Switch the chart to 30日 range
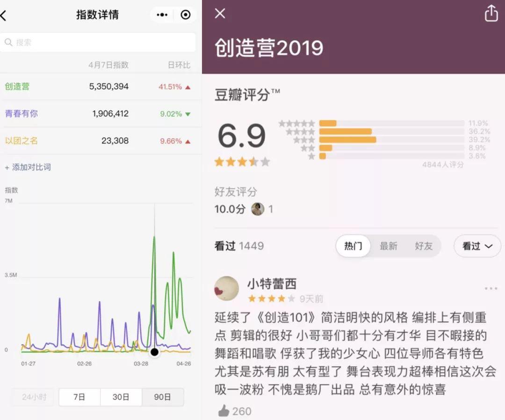Viewport: 505px width, 420px height. (121, 397)
